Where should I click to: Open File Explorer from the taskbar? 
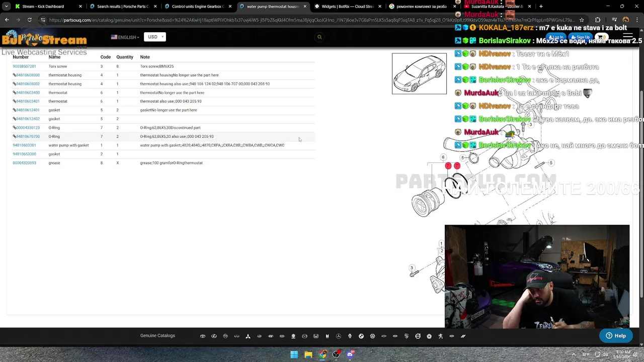click(308, 354)
